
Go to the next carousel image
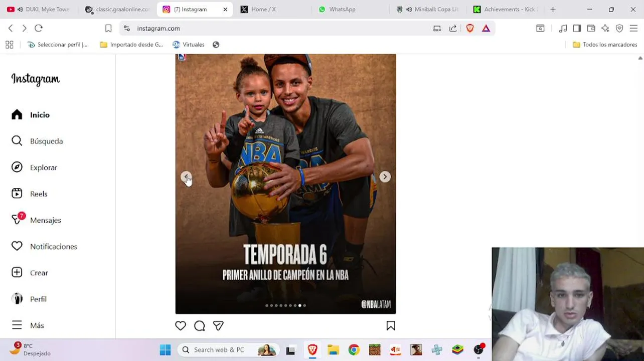tap(385, 176)
